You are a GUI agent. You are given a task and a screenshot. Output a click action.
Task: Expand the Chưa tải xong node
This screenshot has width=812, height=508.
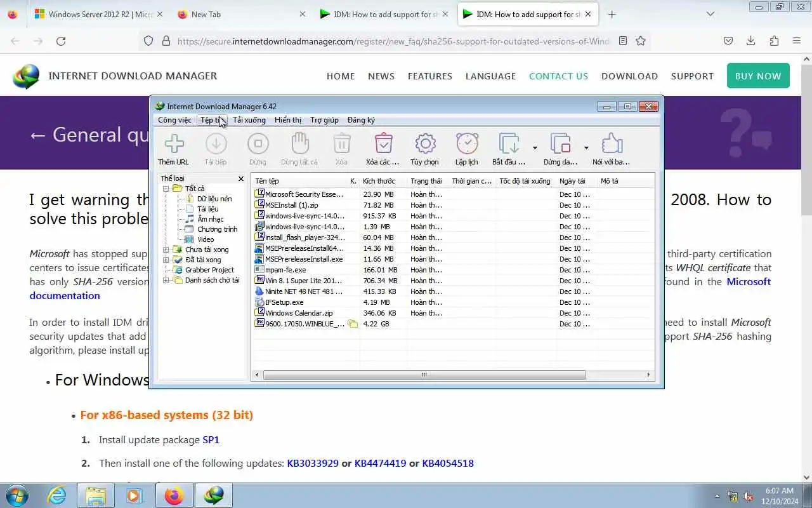tap(166, 250)
